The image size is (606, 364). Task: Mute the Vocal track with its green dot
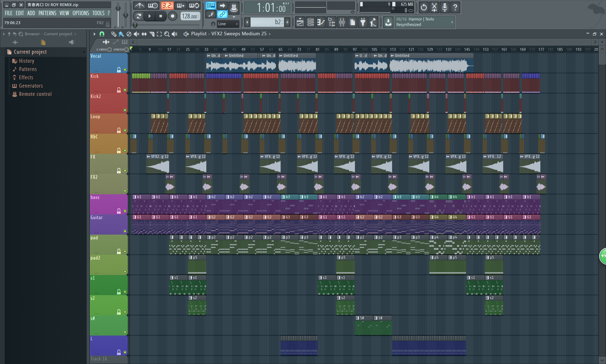(125, 70)
